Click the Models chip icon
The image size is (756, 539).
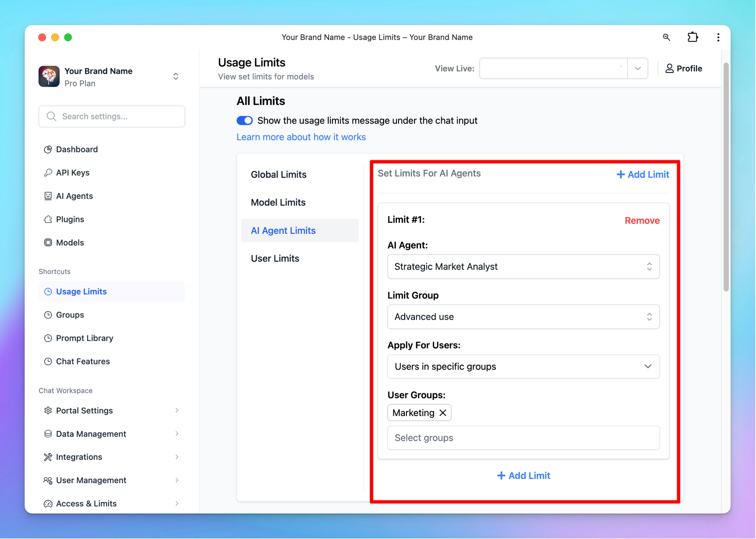click(48, 243)
